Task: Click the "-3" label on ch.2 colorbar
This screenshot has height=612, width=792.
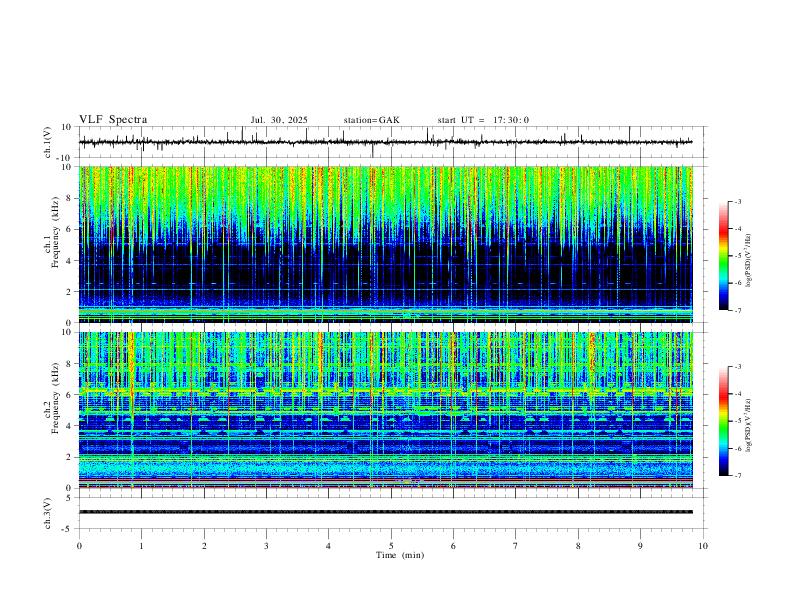Action: (738, 367)
